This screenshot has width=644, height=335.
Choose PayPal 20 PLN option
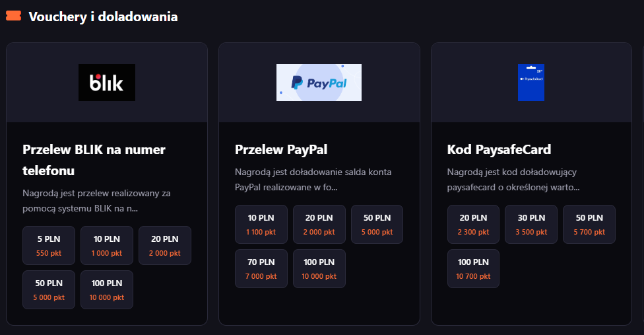point(319,224)
